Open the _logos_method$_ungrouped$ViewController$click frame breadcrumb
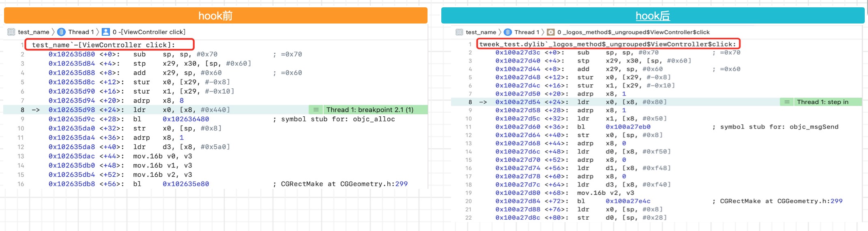 coord(633,32)
